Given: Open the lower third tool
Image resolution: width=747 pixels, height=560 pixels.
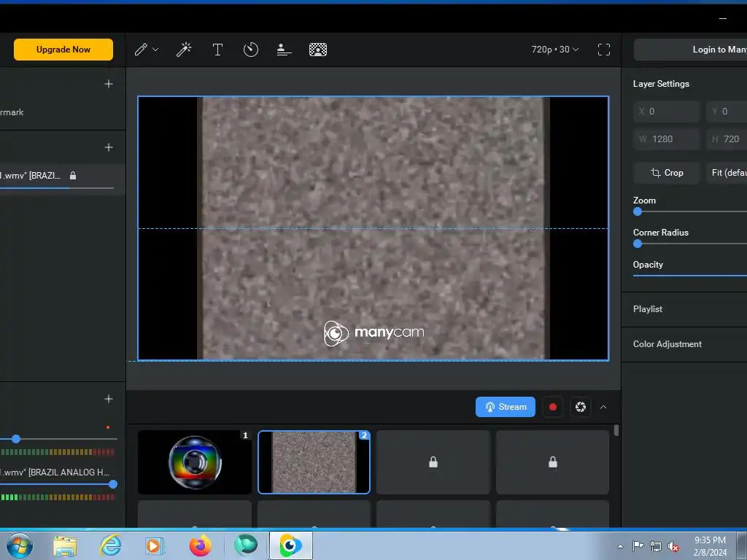Looking at the screenshot, I should tap(285, 50).
